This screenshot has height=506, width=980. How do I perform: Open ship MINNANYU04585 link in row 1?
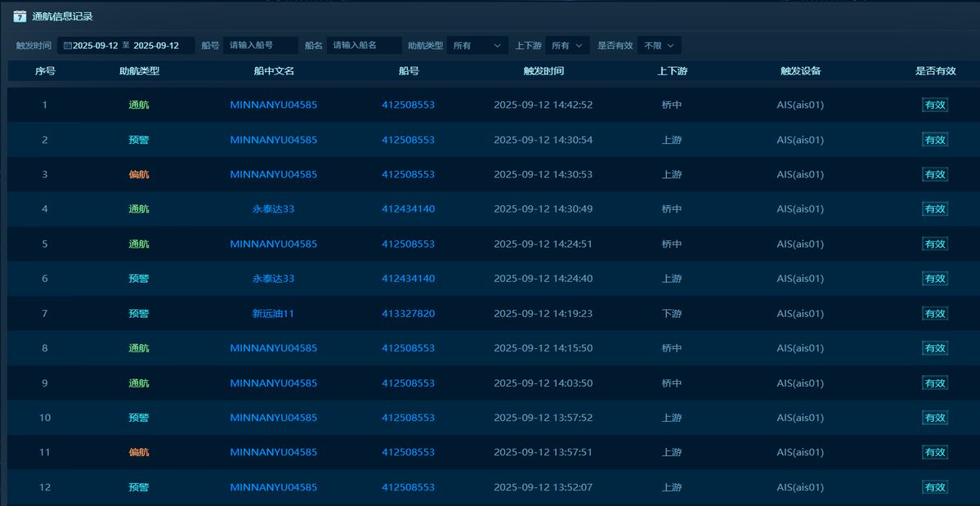[x=273, y=105]
